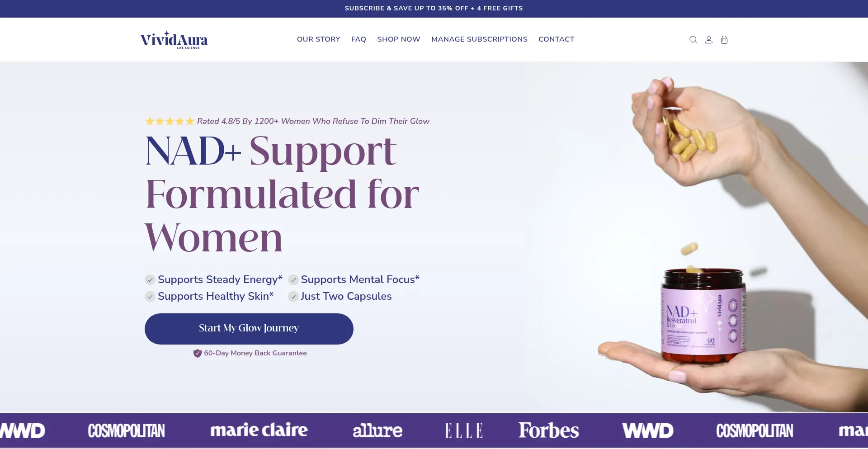Open the SHOP NOW menu link
This screenshot has height=449, width=868.
(x=399, y=39)
